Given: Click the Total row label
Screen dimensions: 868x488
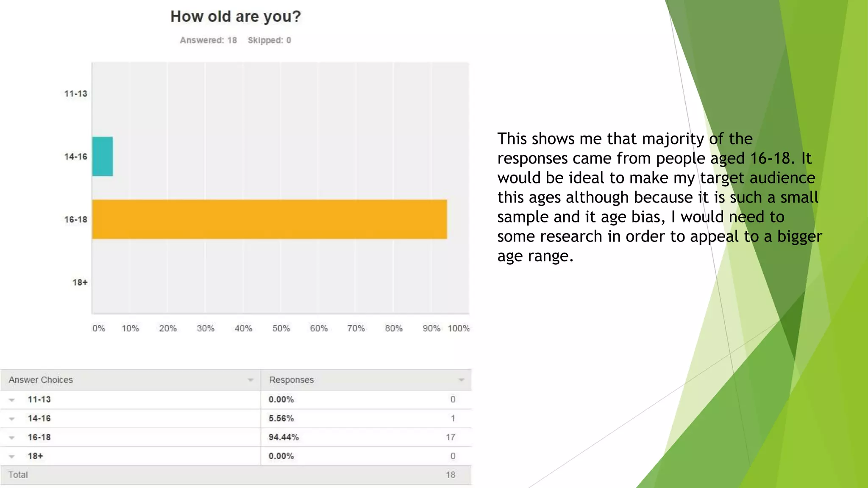Looking at the screenshot, I should [x=18, y=475].
